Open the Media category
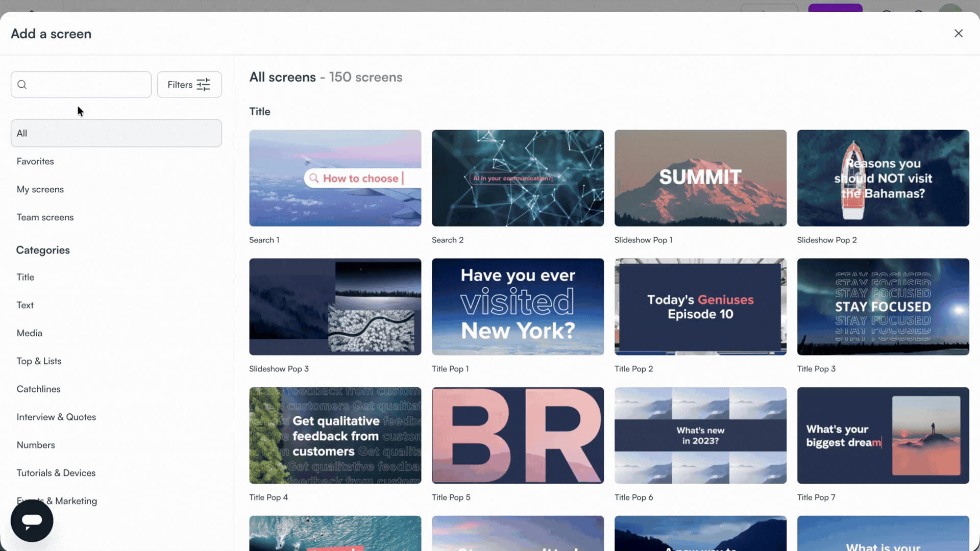 pyautogui.click(x=29, y=333)
